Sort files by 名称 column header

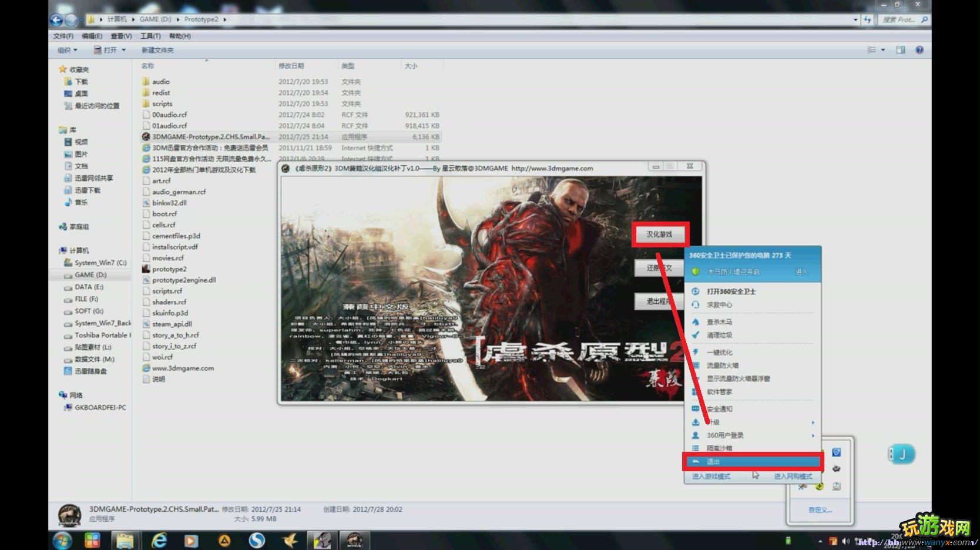pyautogui.click(x=147, y=66)
